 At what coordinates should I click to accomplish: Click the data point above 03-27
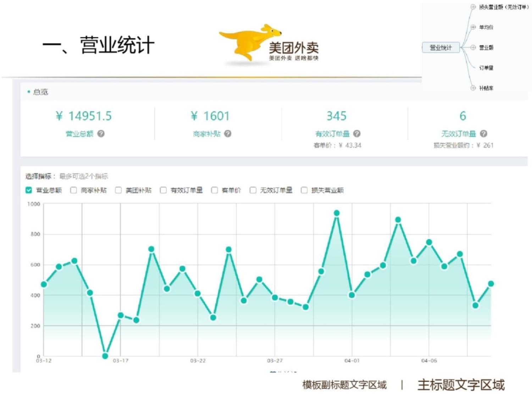tap(275, 298)
